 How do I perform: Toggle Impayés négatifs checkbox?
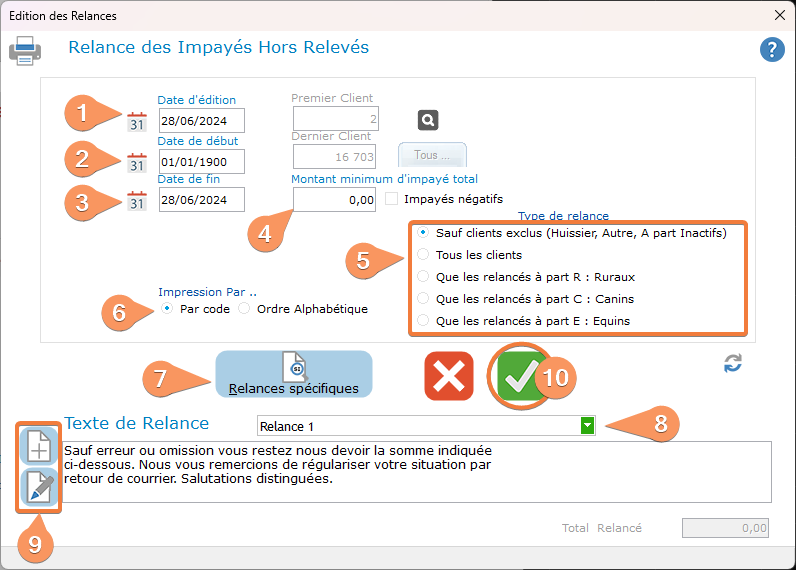[391, 198]
